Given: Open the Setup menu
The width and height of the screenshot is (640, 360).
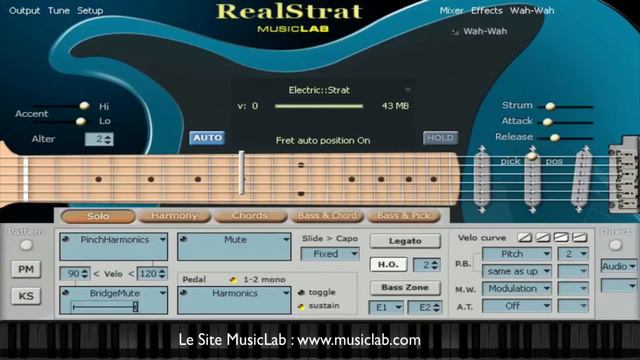Looking at the screenshot, I should pos(90,11).
